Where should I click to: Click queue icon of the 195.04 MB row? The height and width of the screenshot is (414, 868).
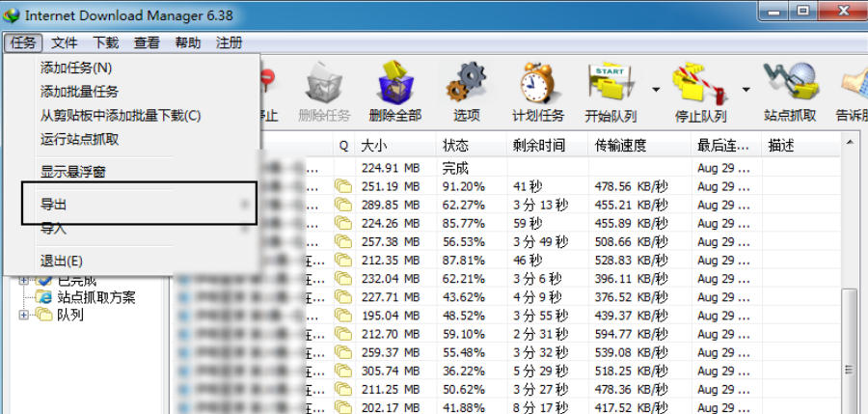tap(343, 316)
